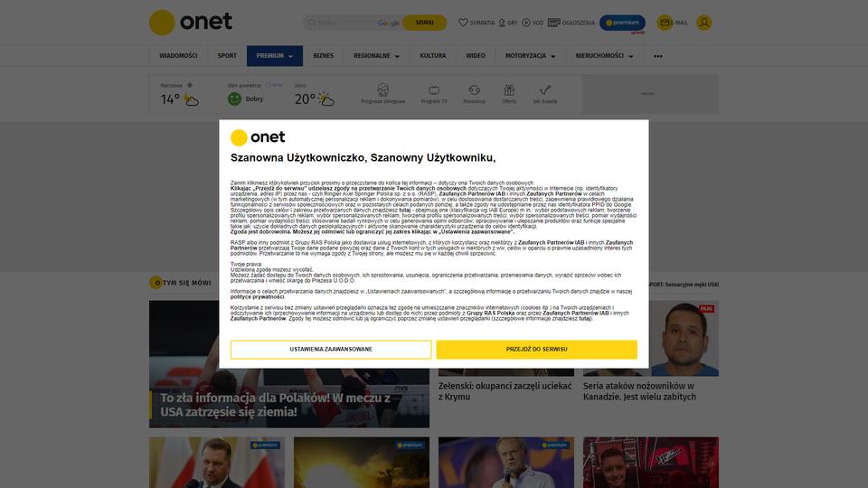Open the more options ellipsis menu
Viewport: 868px width, 488px height.
657,56
